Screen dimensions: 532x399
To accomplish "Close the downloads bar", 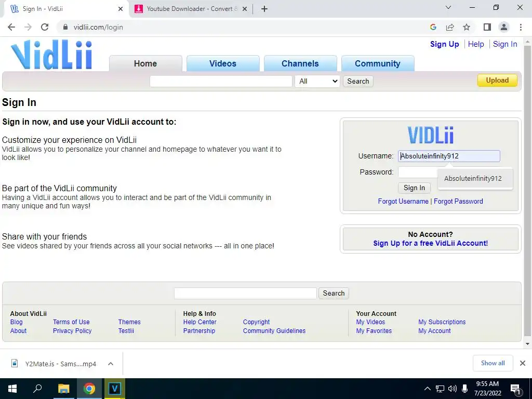I will point(523,363).
